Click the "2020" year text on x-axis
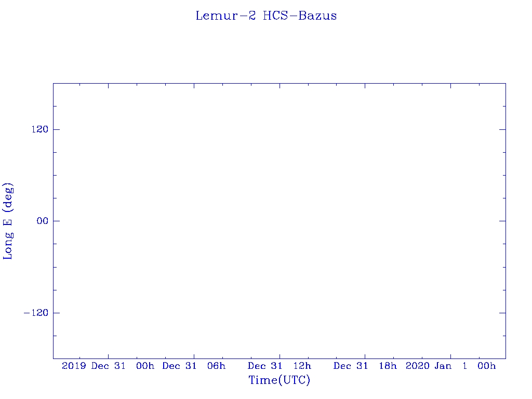 click(x=417, y=366)
